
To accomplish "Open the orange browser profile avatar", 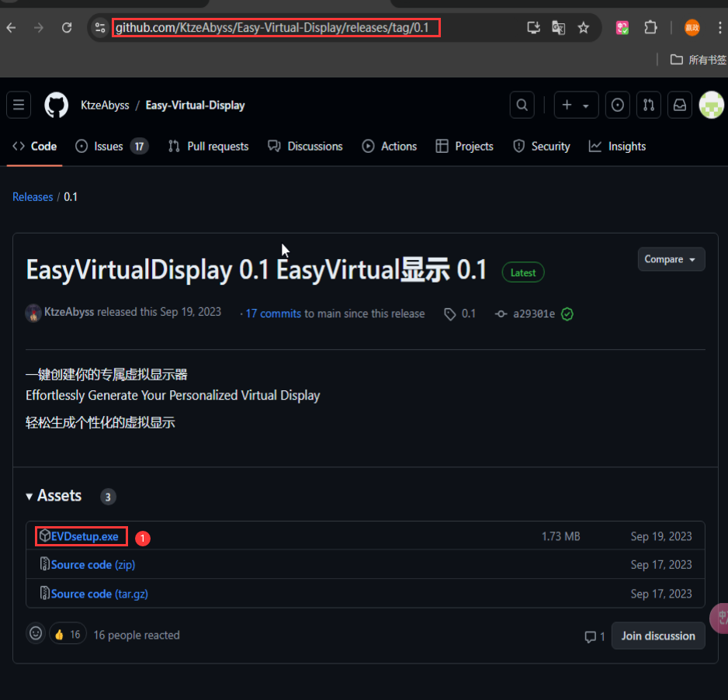I will [692, 28].
